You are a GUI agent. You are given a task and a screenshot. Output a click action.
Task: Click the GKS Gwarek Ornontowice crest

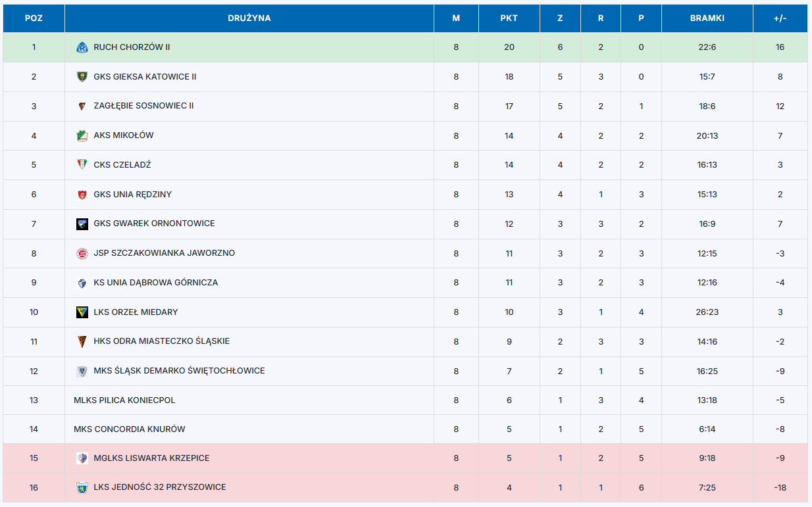point(82,224)
